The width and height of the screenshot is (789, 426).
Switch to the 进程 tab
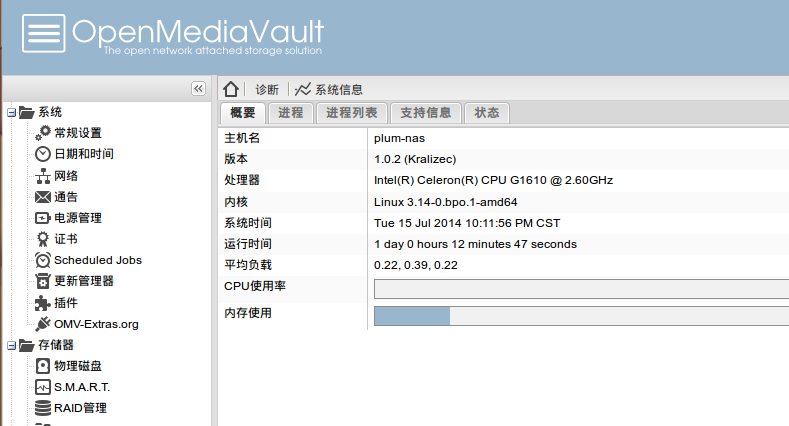tap(291, 113)
